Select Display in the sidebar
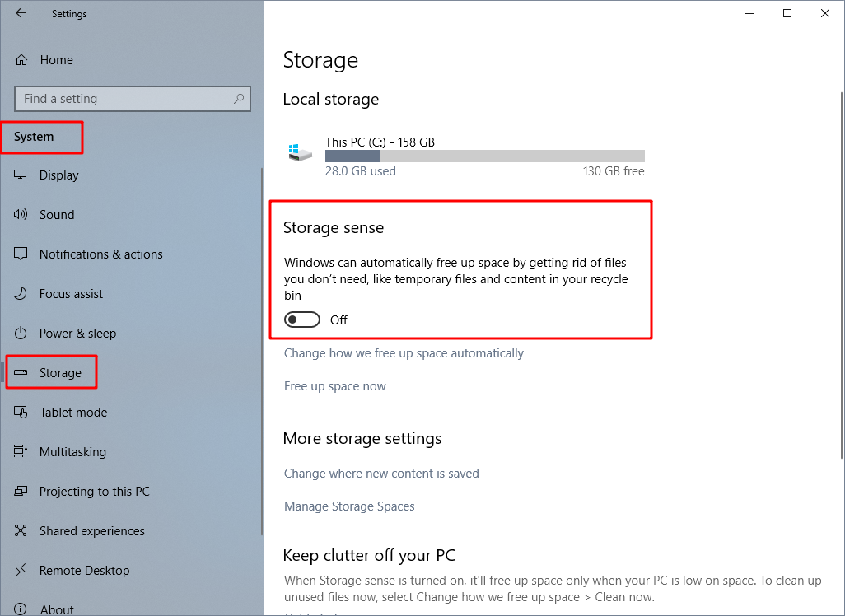This screenshot has width=845, height=616. click(x=61, y=175)
